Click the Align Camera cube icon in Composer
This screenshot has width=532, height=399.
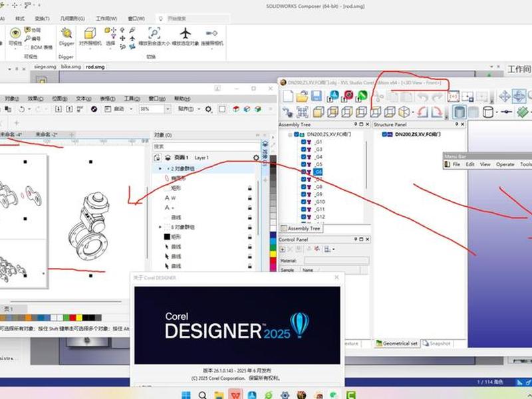(x=90, y=33)
